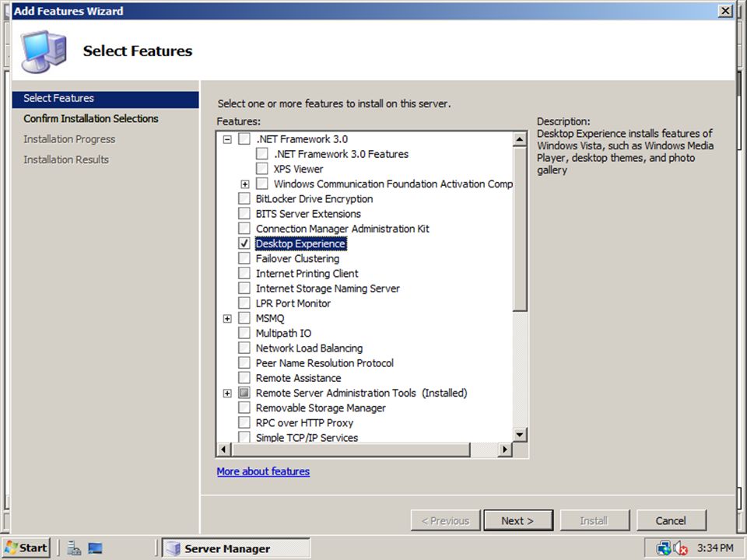Check Removable Storage Manager checkbox
The width and height of the screenshot is (747, 560).
244,408
